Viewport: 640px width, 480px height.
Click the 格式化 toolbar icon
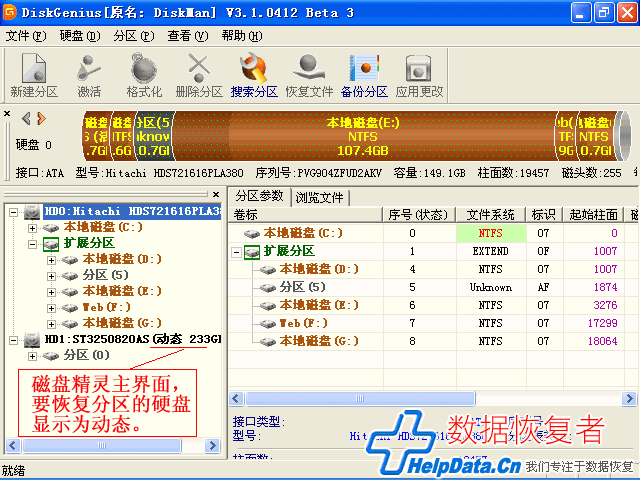click(x=144, y=76)
